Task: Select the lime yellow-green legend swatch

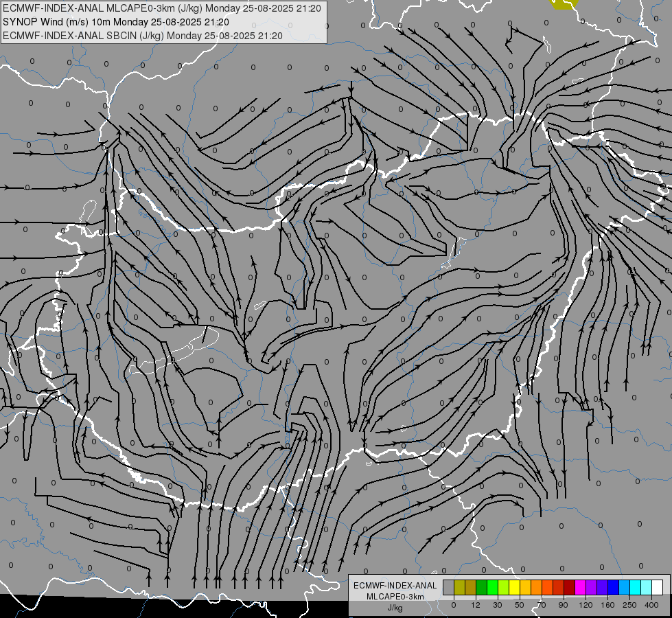Action: click(x=504, y=588)
